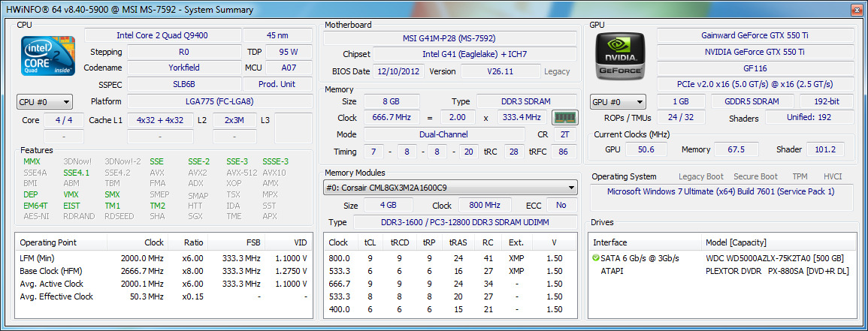Select the DDR3 SDRAM memory type field
Screen dimensions: 868x331
[526, 101]
